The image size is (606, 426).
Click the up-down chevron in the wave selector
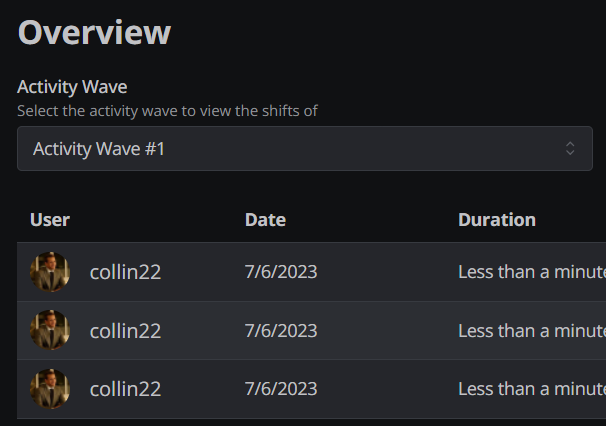click(570, 149)
